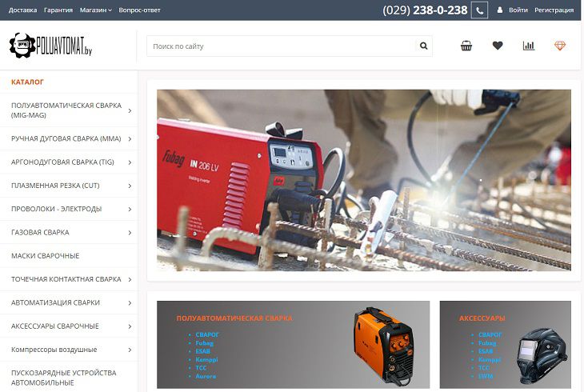This screenshot has height=392, width=584.
Task: Click the Fubag welder banner image
Action: click(363, 180)
